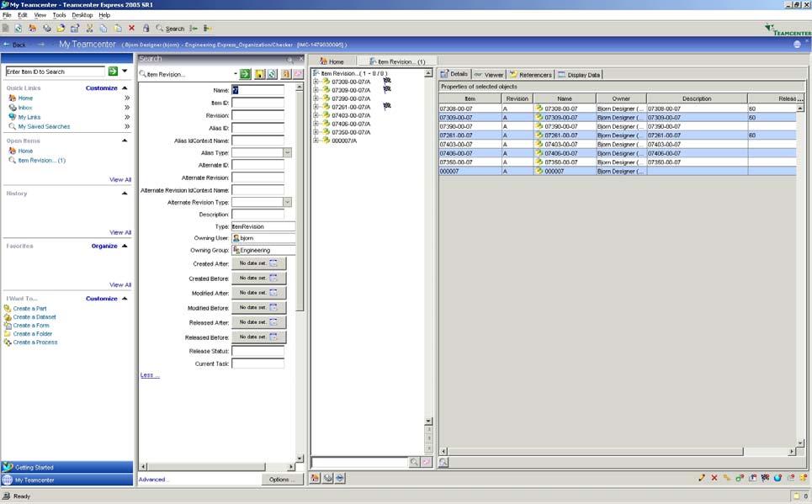The image size is (812, 504).
Task: Open the Edit menu
Action: [x=22, y=15]
